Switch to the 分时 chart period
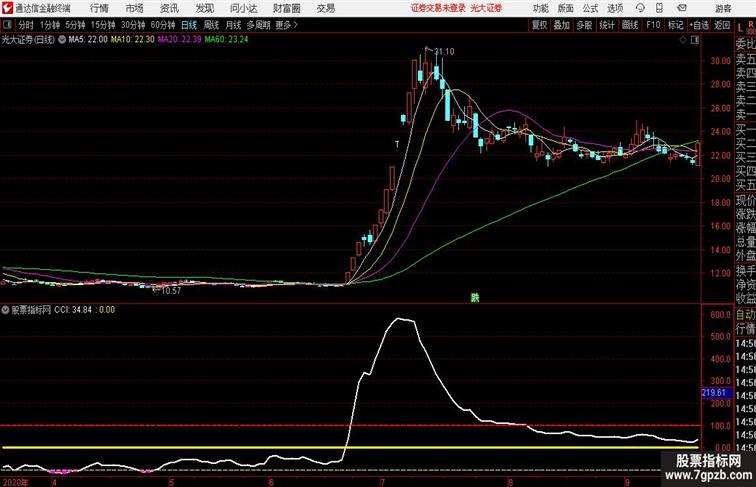Image resolution: width=756 pixels, height=487 pixels. [x=26, y=25]
